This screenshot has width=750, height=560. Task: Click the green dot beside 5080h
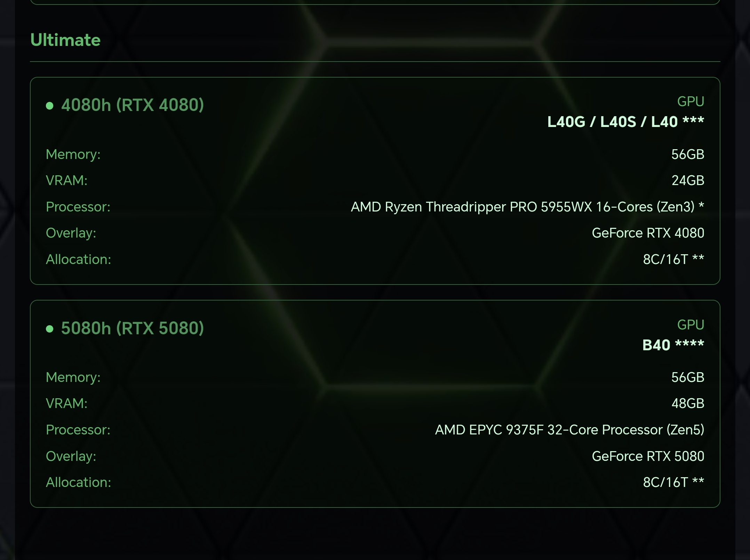(x=50, y=329)
